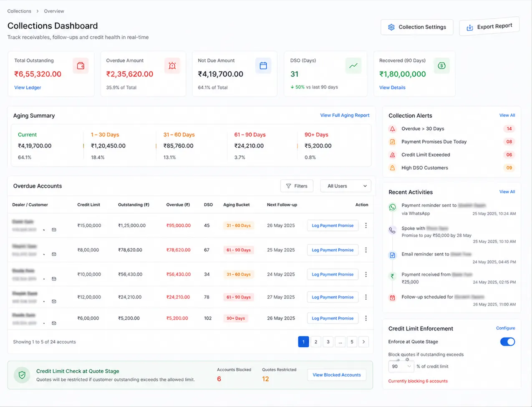
Task: Click the Quotes Restricted value 12
Action: (265, 379)
